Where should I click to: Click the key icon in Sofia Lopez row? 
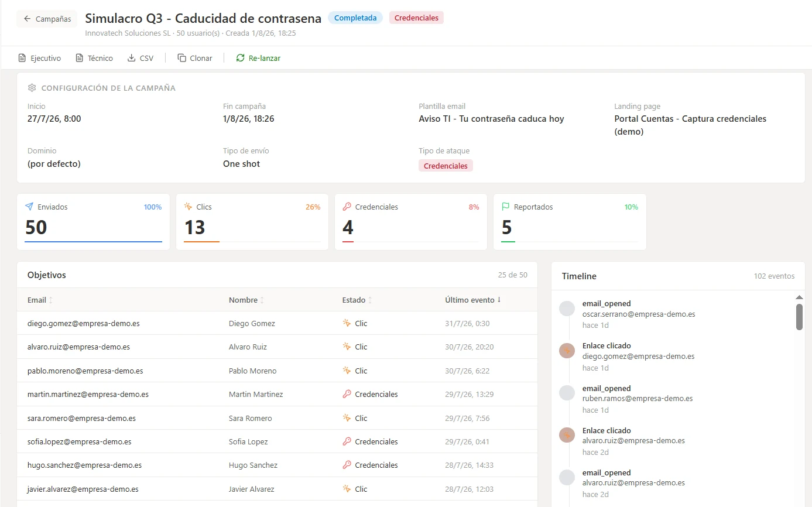347,441
